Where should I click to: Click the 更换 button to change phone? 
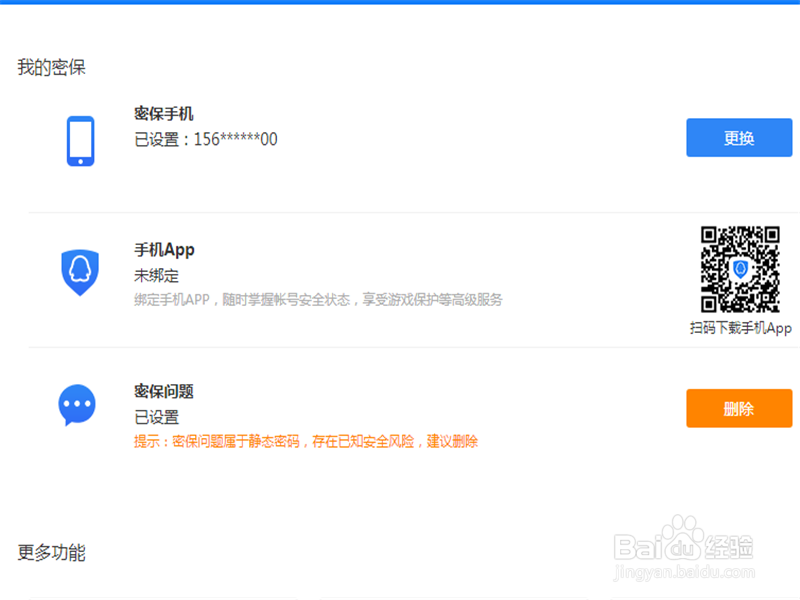click(738, 137)
